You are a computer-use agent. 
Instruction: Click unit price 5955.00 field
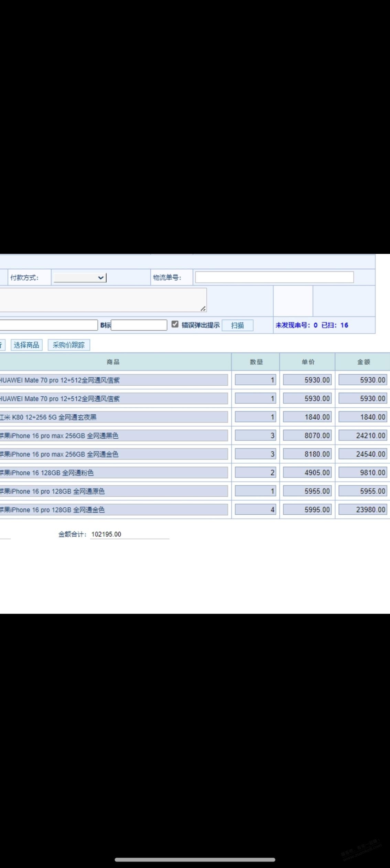pyautogui.click(x=307, y=492)
